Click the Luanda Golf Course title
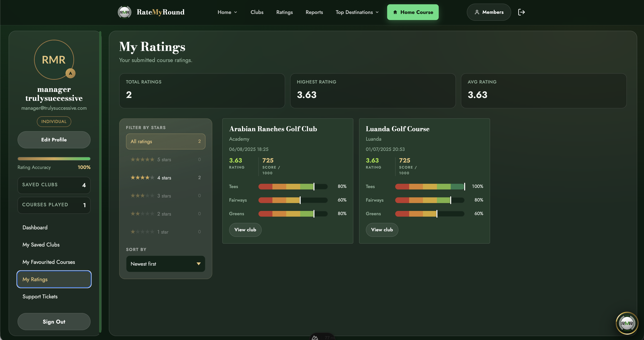The width and height of the screenshot is (644, 340). point(398,129)
